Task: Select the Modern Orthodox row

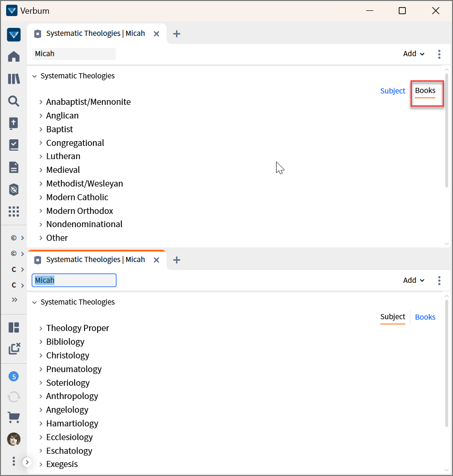Action: point(79,211)
